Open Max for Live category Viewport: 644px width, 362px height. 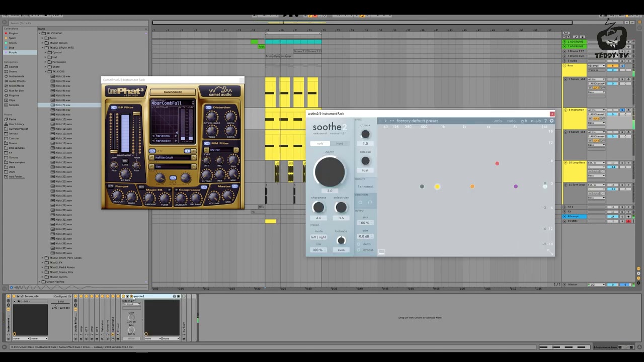(x=16, y=90)
